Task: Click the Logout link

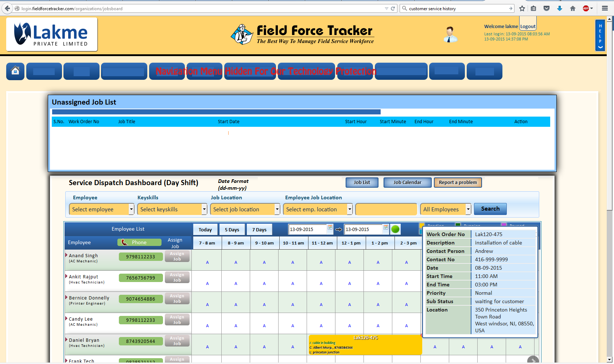Action: coord(528,26)
